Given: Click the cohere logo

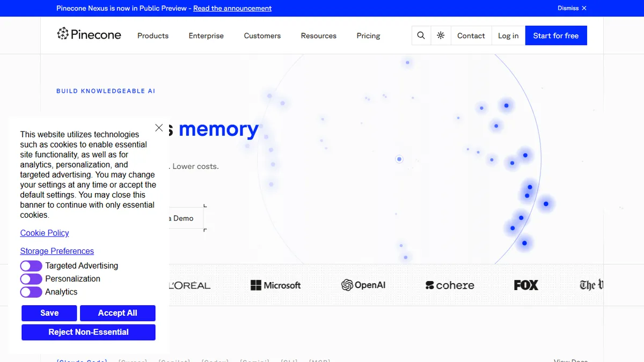Looking at the screenshot, I should coord(450,285).
